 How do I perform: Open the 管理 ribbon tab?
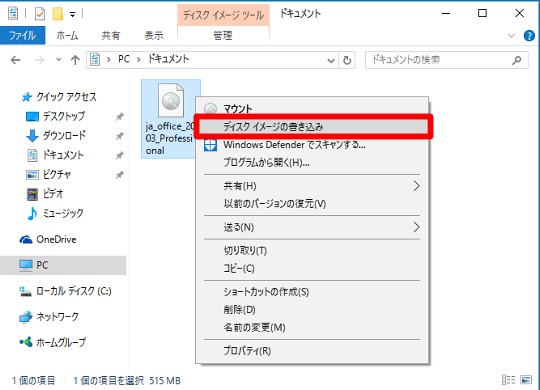click(223, 35)
